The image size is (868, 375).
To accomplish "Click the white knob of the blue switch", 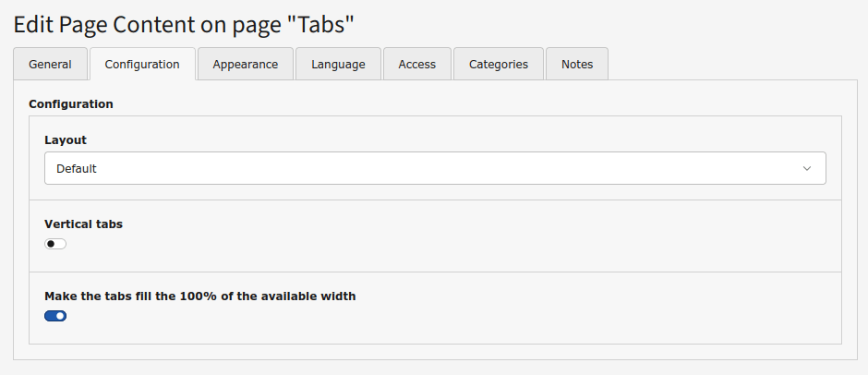I will [61, 316].
